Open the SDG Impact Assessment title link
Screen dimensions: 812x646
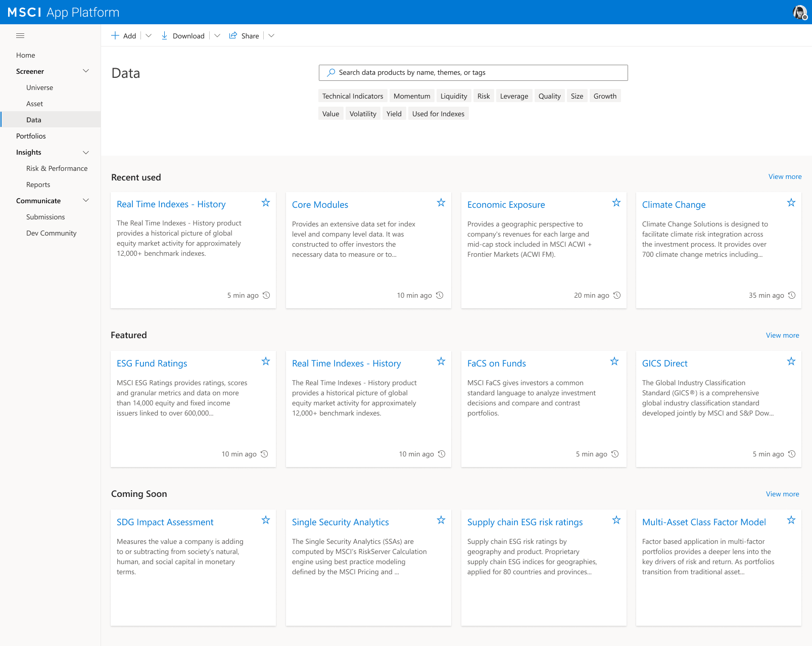[x=165, y=522]
